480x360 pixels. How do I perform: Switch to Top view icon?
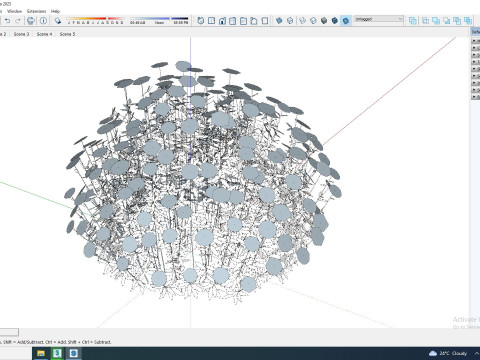(x=211, y=21)
